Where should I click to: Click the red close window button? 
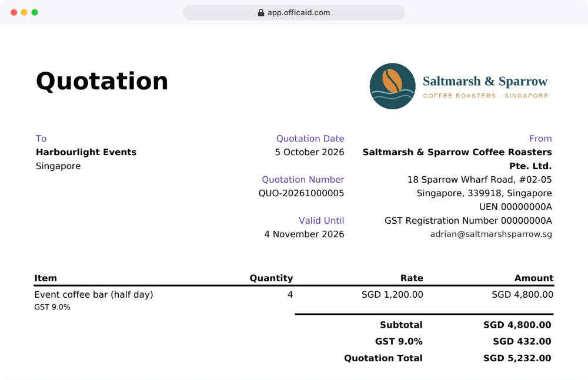(x=14, y=12)
